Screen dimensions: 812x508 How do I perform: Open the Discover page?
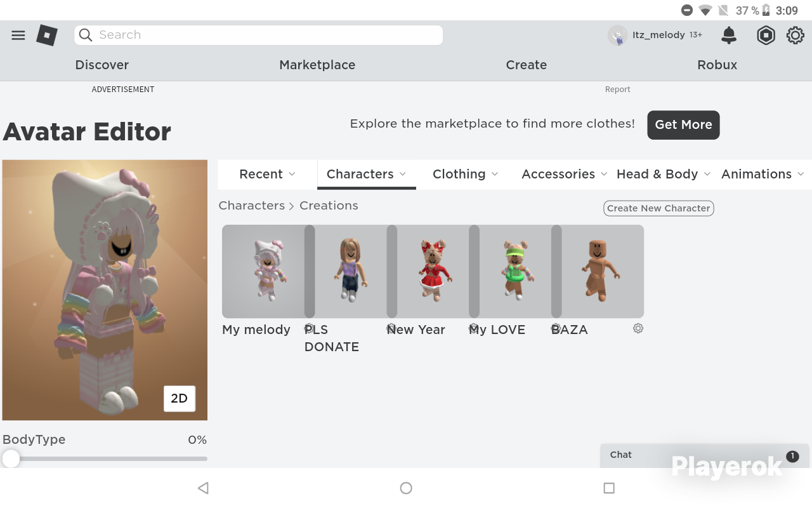[x=102, y=65]
